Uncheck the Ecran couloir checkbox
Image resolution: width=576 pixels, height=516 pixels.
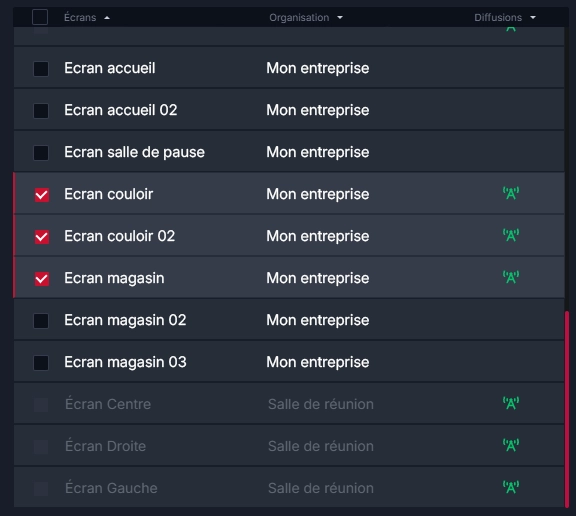pos(42,195)
